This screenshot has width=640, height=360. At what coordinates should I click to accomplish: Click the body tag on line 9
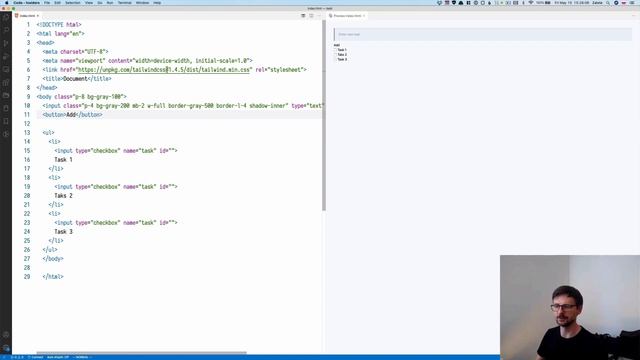click(82, 97)
